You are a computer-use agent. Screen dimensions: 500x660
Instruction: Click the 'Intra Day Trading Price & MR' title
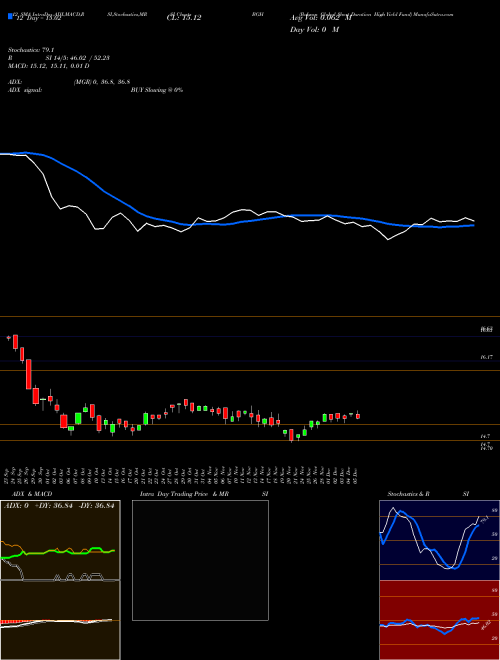tap(184, 494)
